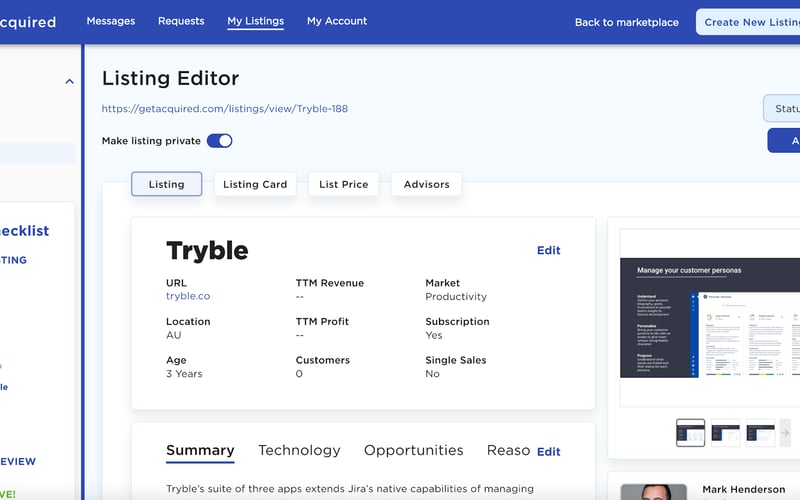Select the first gallery thumbnail
800x500 pixels.
point(690,433)
